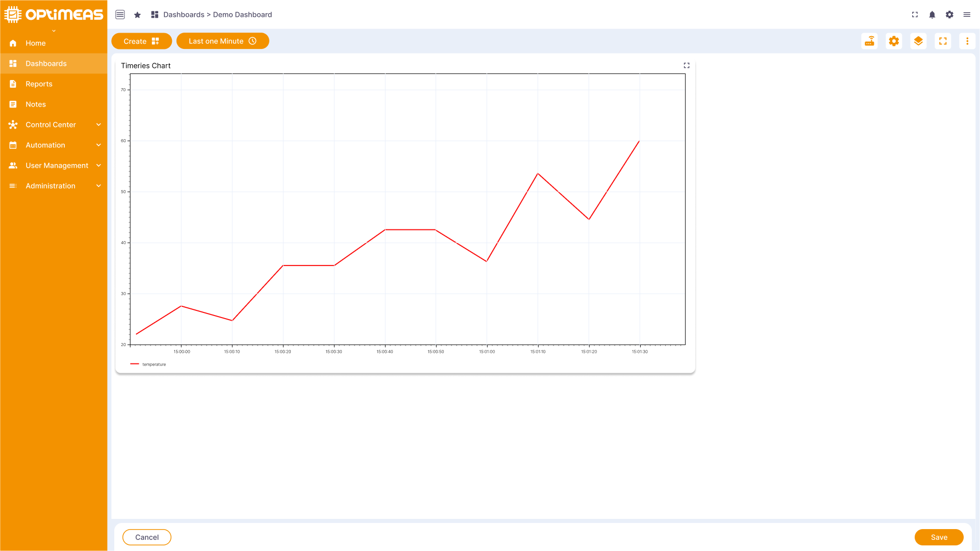Click the device router toolbar icon
The width and height of the screenshot is (980, 551).
point(869,41)
